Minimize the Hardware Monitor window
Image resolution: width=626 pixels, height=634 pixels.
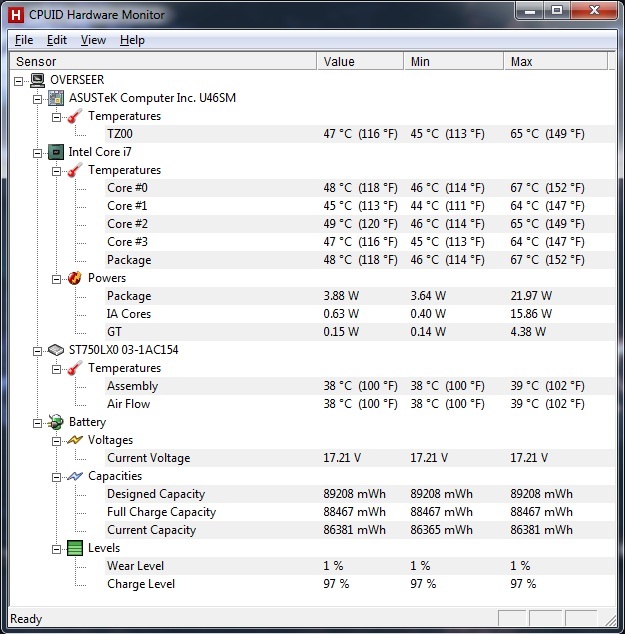tap(530, 11)
